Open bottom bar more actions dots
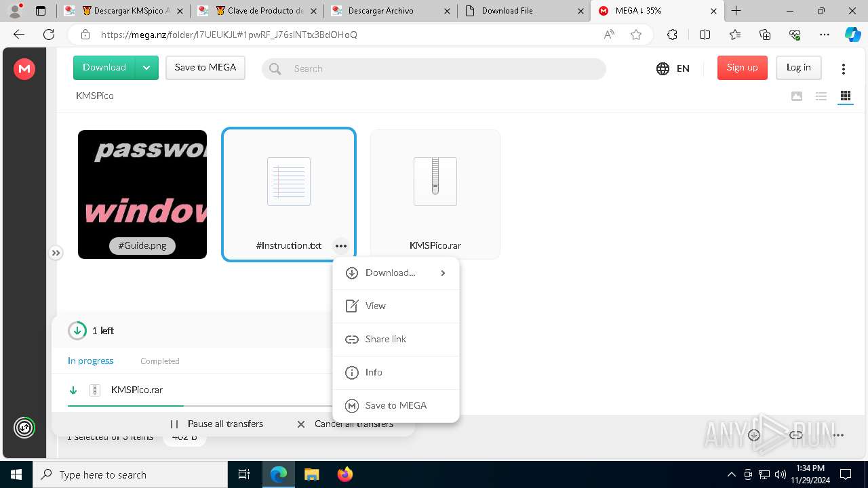 click(839, 435)
